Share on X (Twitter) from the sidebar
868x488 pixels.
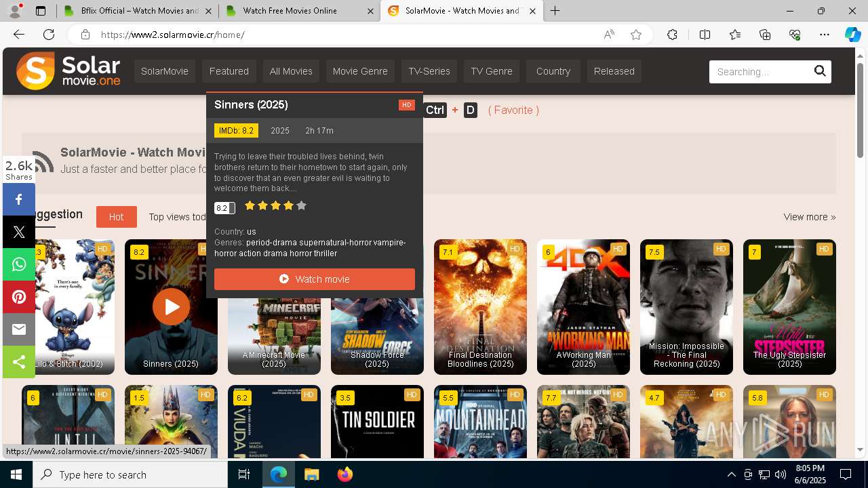pos(19,232)
